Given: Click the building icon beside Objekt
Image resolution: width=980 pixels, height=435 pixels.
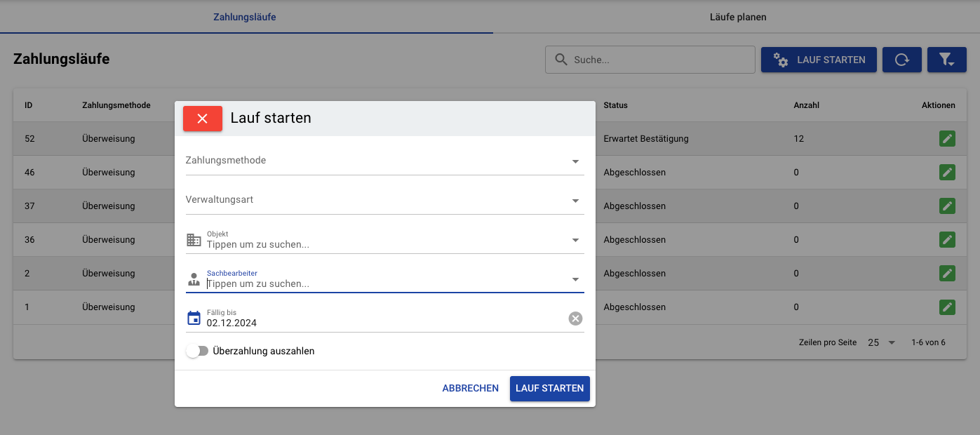Looking at the screenshot, I should coord(194,240).
